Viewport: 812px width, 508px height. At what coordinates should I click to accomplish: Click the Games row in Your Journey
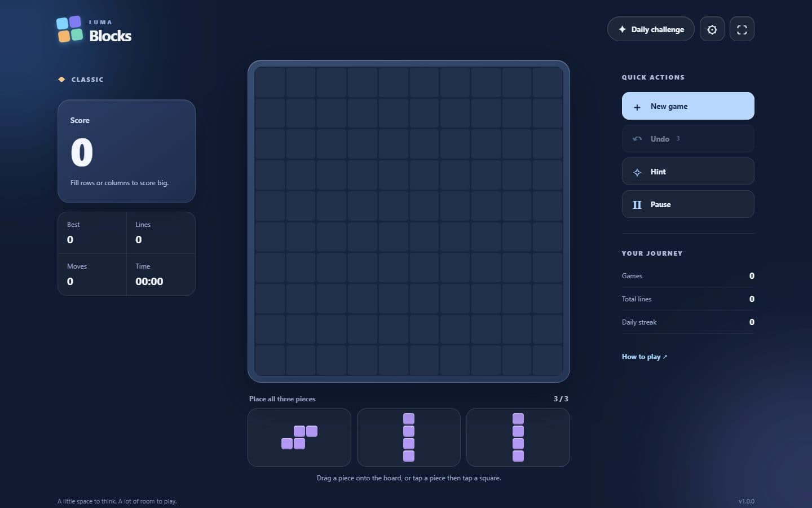point(688,276)
